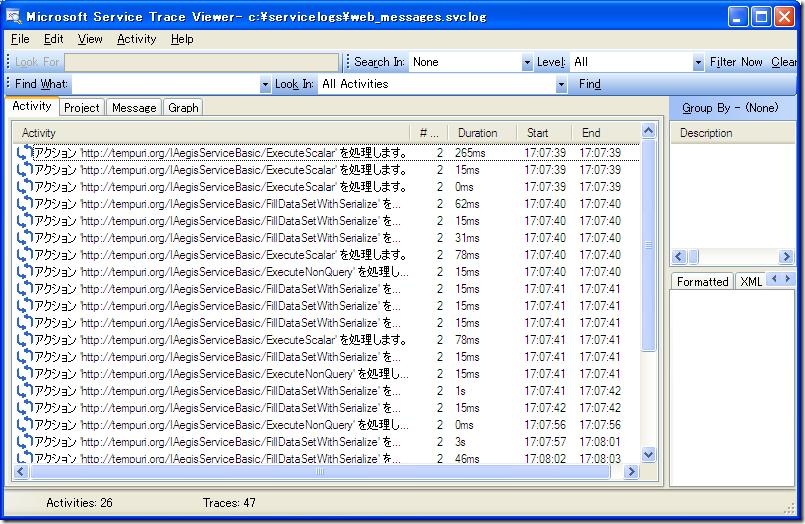
Task: Select the ExecuteScalar row with 265ms duration
Action: [327, 153]
